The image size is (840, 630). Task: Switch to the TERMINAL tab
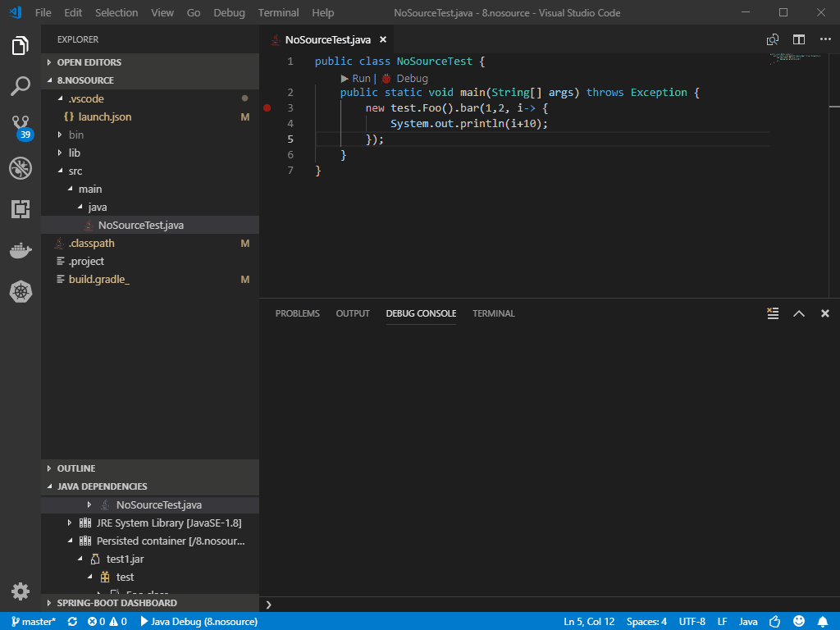coord(493,313)
